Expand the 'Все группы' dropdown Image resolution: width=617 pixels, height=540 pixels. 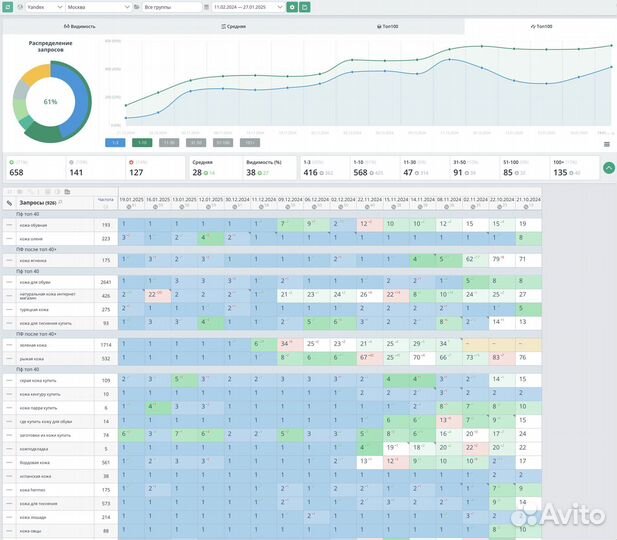(x=170, y=6)
